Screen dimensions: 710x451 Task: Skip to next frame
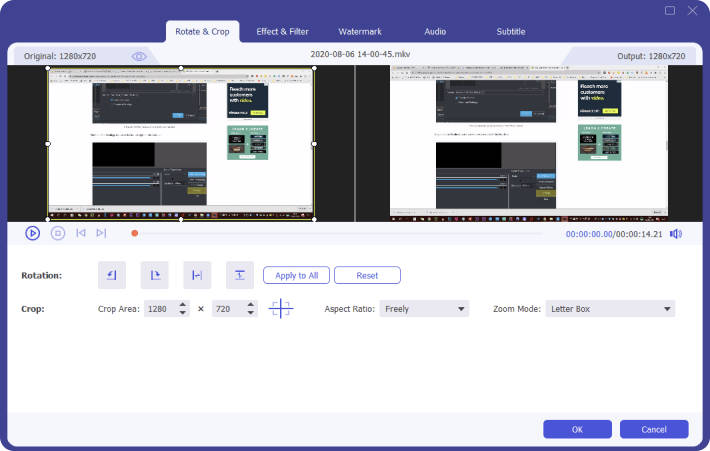(x=103, y=233)
